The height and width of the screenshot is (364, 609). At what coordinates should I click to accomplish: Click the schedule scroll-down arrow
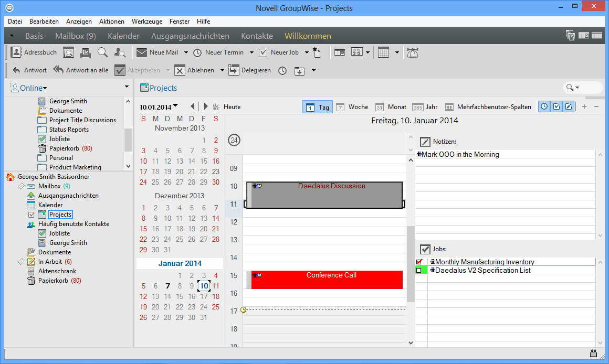411,343
